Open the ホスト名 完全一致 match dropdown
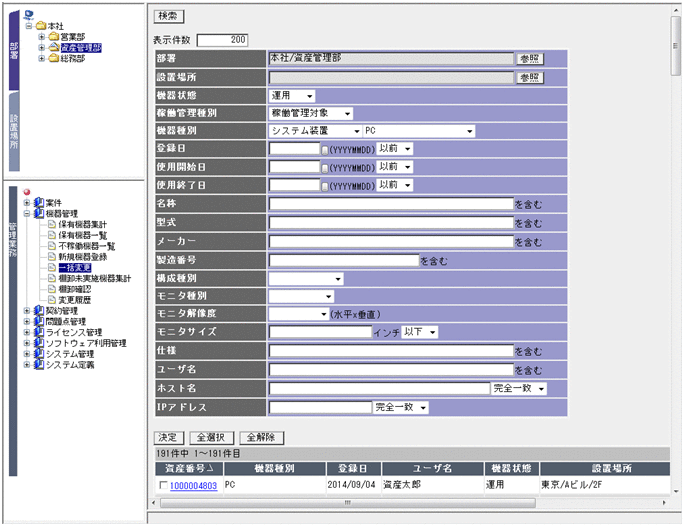The width and height of the screenshot is (685, 528). 519,389
